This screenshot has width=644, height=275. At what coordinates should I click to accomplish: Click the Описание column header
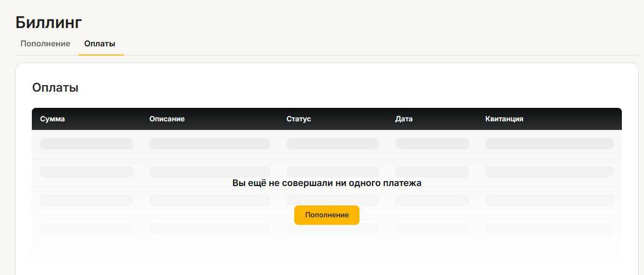[167, 119]
